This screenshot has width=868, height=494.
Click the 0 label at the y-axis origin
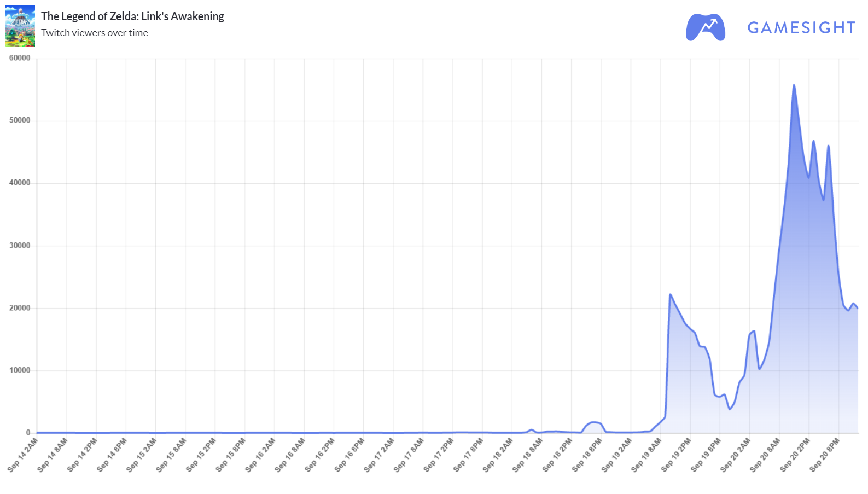tap(28, 433)
